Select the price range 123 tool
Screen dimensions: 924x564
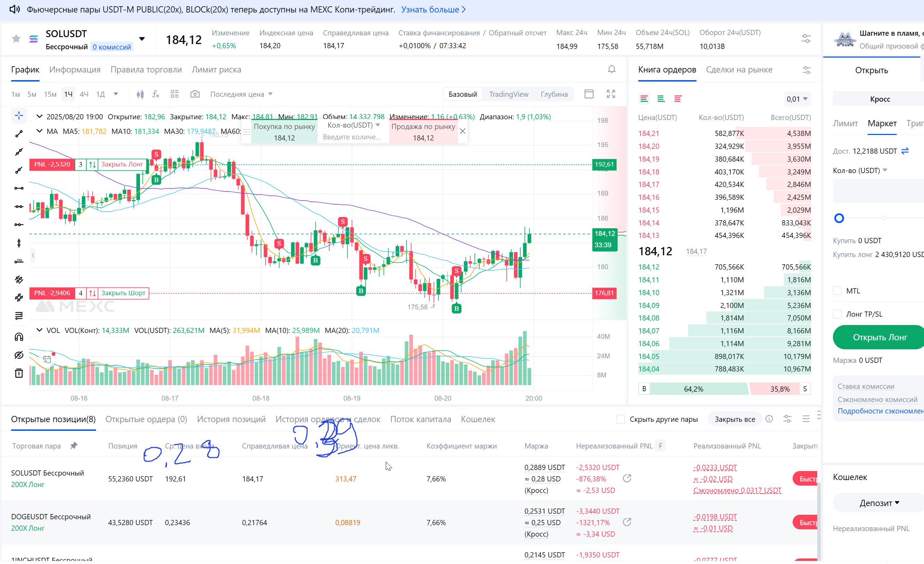[x=19, y=261]
